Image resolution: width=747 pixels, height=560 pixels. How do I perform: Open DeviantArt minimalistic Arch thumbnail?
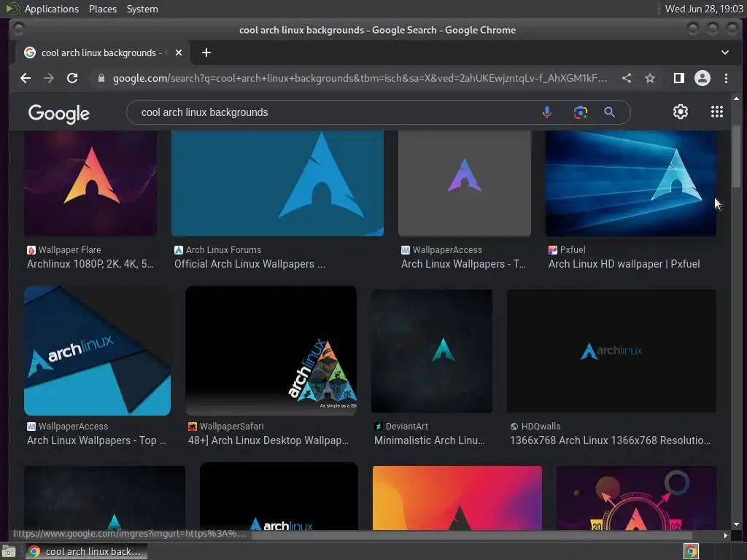(x=432, y=351)
